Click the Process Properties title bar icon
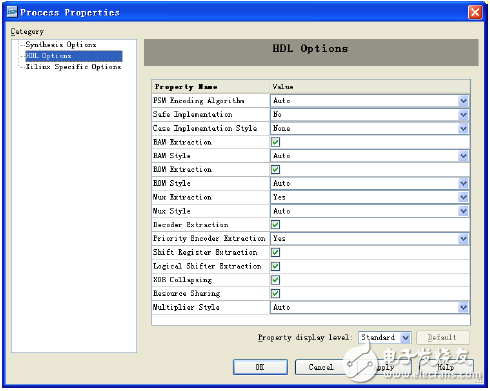Screen dimensions: 490x391 pos(12,12)
